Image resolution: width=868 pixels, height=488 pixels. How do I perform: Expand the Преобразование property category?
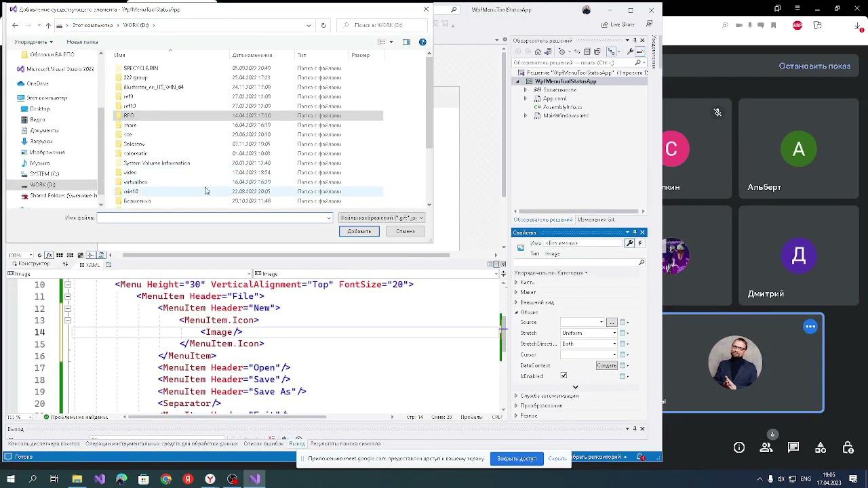(516, 406)
